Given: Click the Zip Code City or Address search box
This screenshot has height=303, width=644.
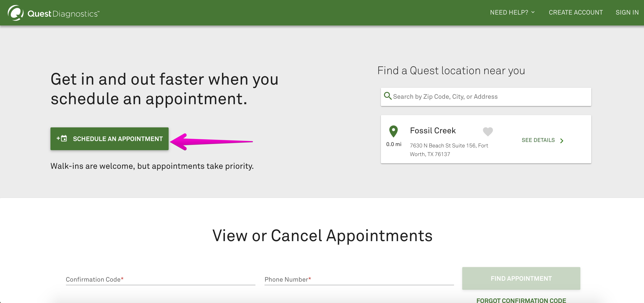Looking at the screenshot, I should click(486, 97).
